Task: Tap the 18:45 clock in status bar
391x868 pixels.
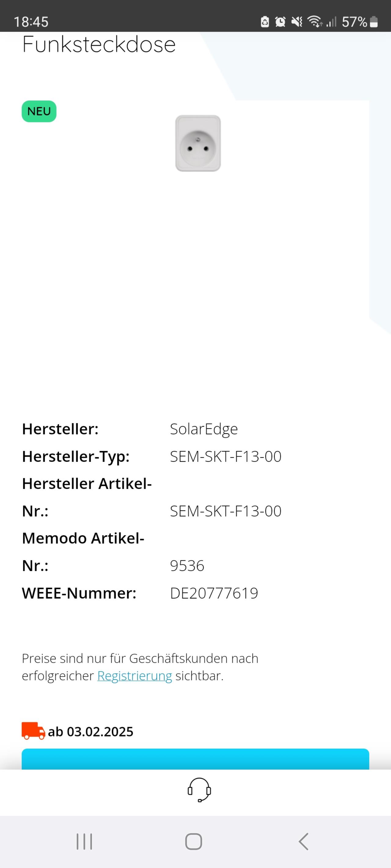Action: 31,22
